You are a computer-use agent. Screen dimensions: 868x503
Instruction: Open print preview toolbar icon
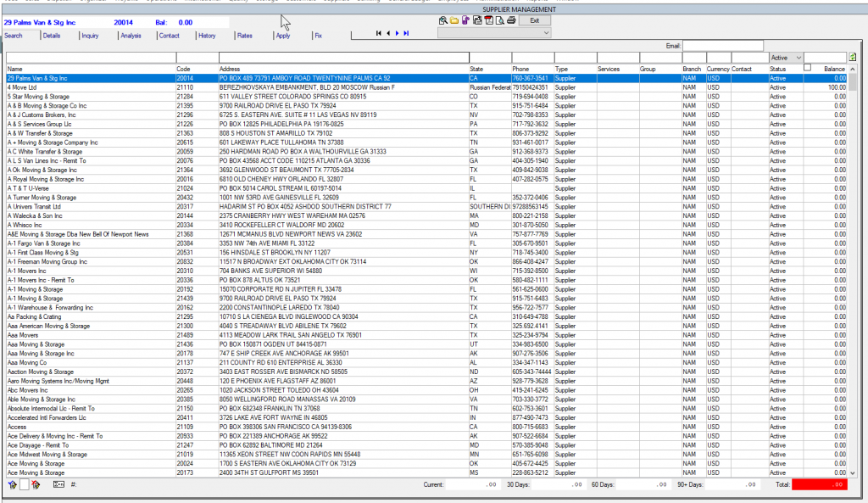pos(499,20)
